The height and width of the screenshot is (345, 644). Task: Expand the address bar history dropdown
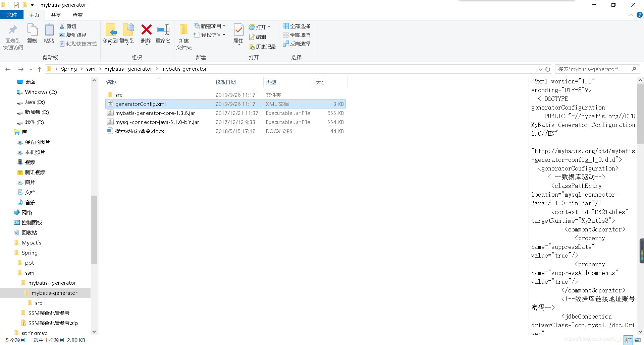tap(540, 69)
